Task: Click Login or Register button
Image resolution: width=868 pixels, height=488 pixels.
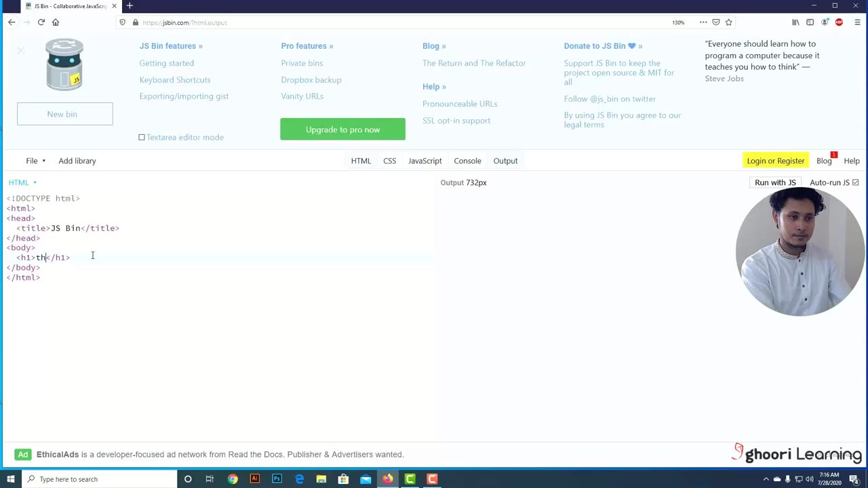Action: (x=776, y=161)
